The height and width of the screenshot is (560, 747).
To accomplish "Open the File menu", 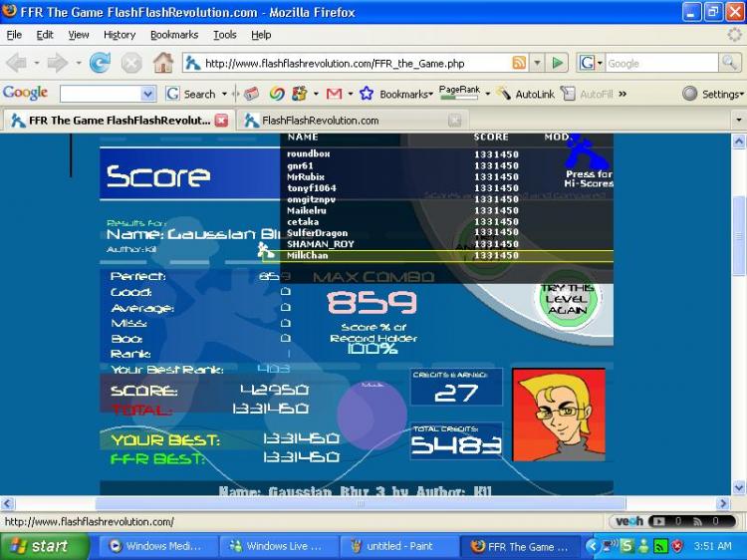I will (x=14, y=35).
